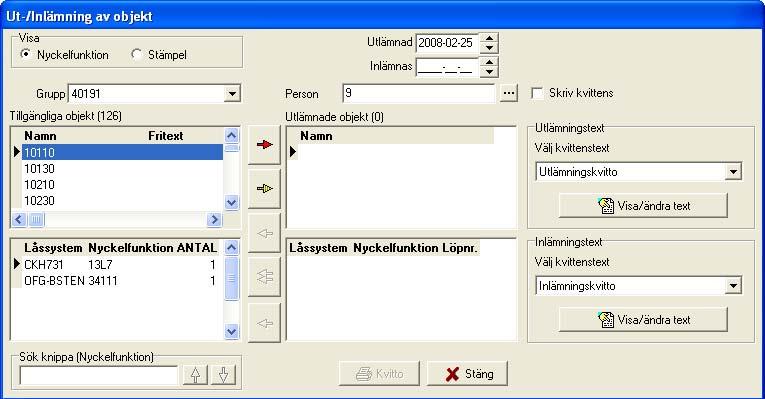
Task: Increase the Inlämnas date with up stepper
Action: (x=488, y=61)
